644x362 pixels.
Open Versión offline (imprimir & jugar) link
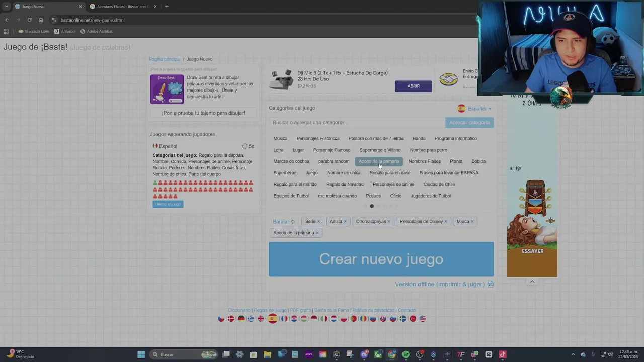point(440,284)
